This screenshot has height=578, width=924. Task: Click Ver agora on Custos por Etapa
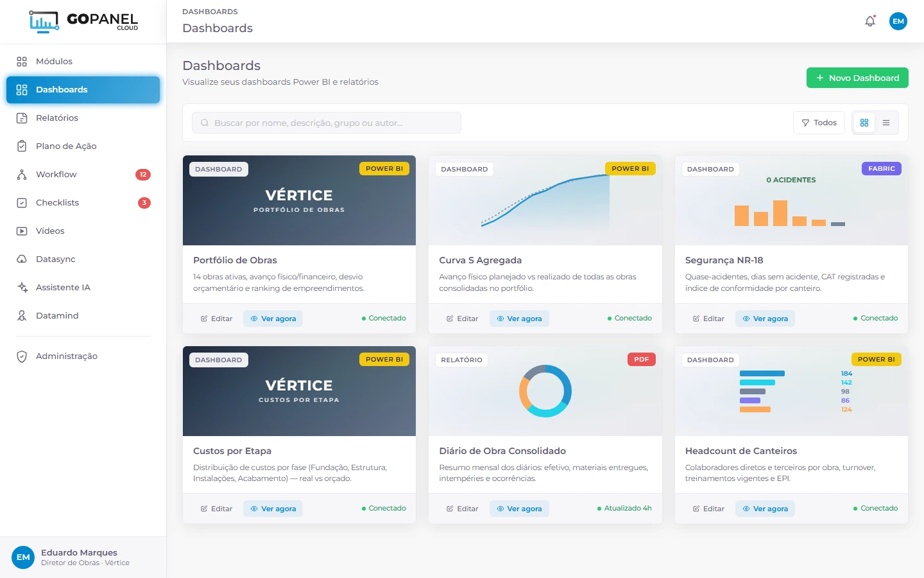(x=273, y=509)
